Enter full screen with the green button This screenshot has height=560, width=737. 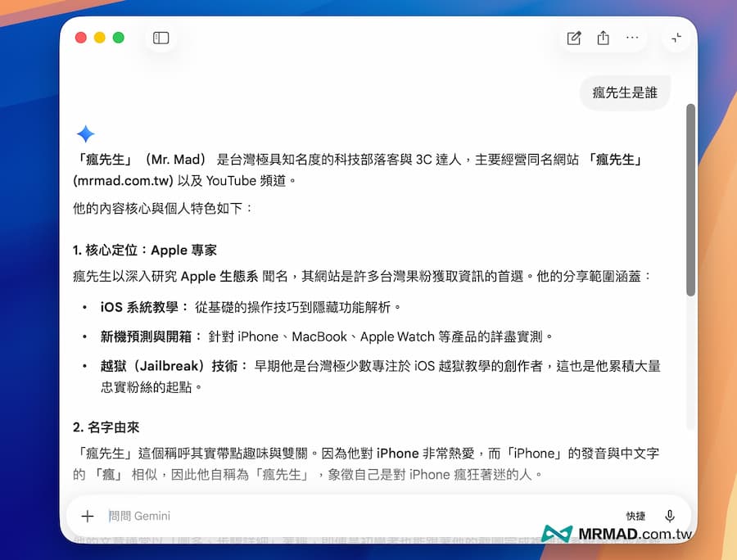pos(117,38)
